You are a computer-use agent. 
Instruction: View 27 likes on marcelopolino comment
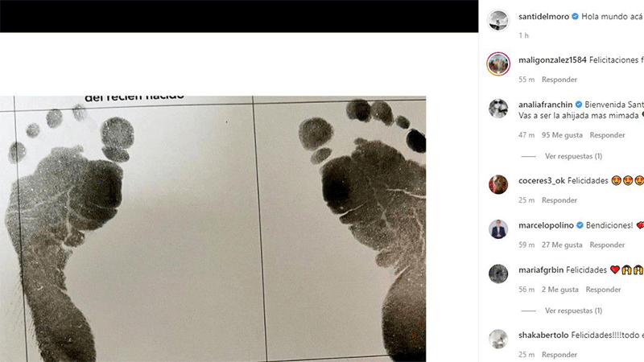[x=562, y=245]
